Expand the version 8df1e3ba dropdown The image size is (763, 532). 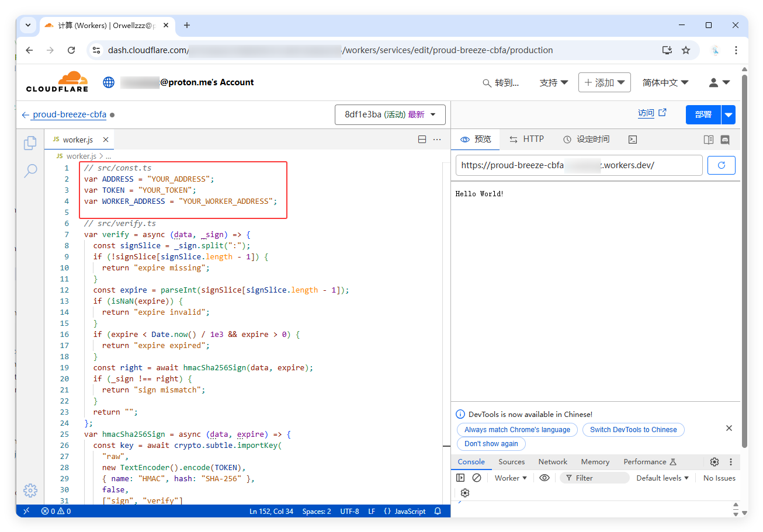pos(390,114)
